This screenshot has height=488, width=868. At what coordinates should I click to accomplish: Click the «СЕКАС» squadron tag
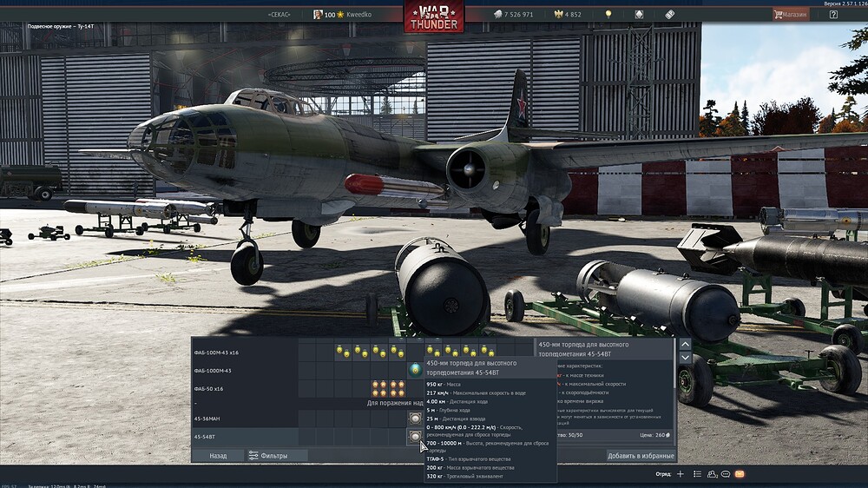click(x=279, y=15)
